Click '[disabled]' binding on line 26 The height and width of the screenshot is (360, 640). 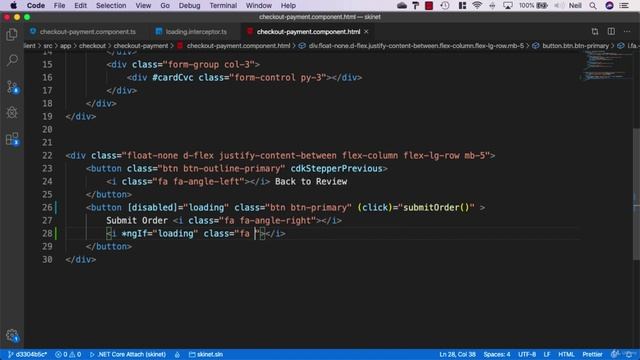(152, 207)
